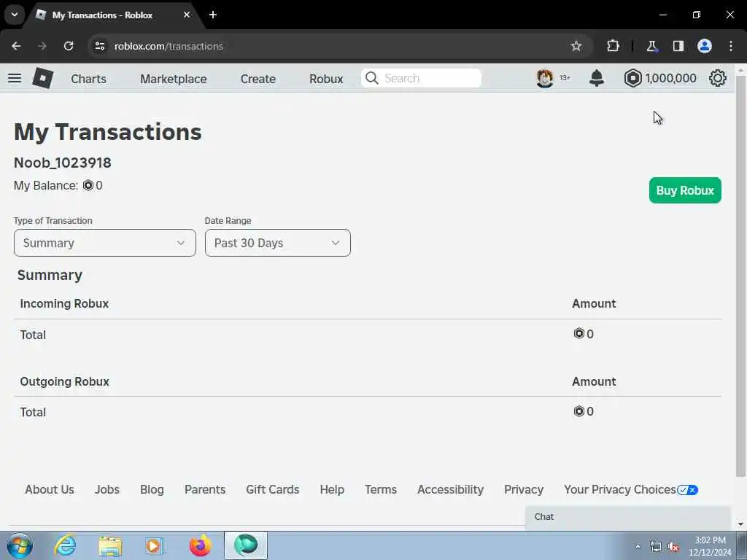Open File Explorer from taskbar
The height and width of the screenshot is (560, 747).
click(x=111, y=545)
